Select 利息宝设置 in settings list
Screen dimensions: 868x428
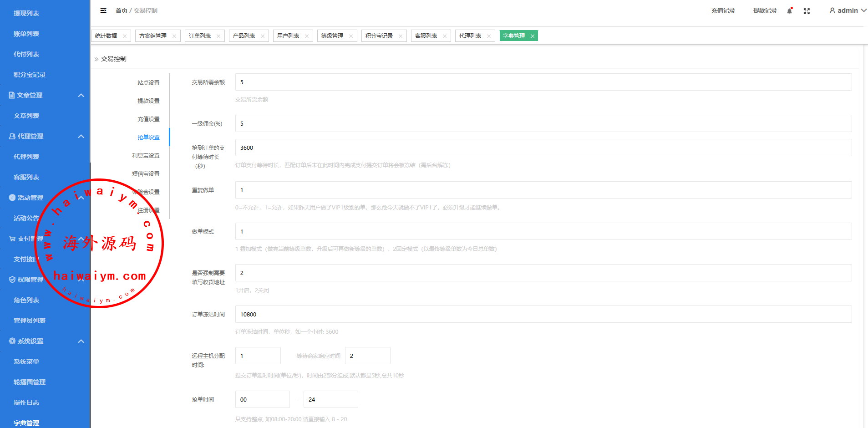pyautogui.click(x=146, y=155)
